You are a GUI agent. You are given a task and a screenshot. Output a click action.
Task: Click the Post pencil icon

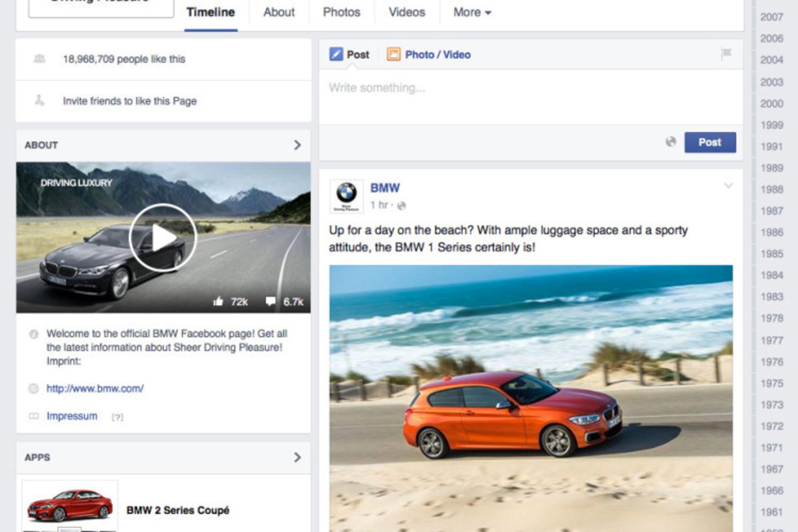tap(336, 54)
